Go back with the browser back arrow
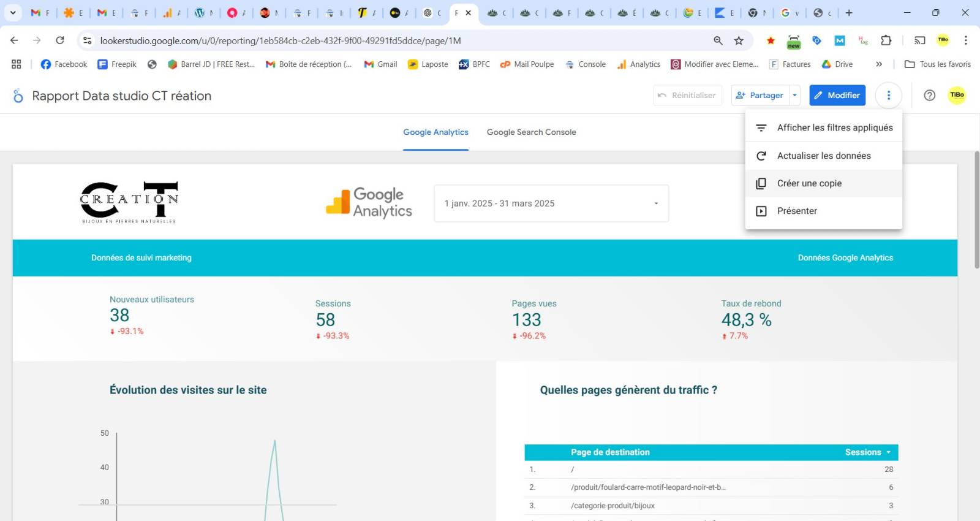 [x=14, y=40]
